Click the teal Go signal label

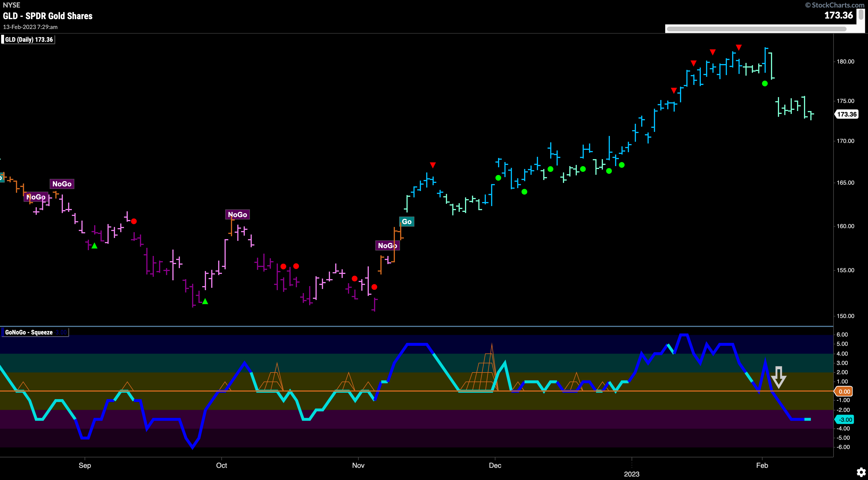(x=407, y=221)
